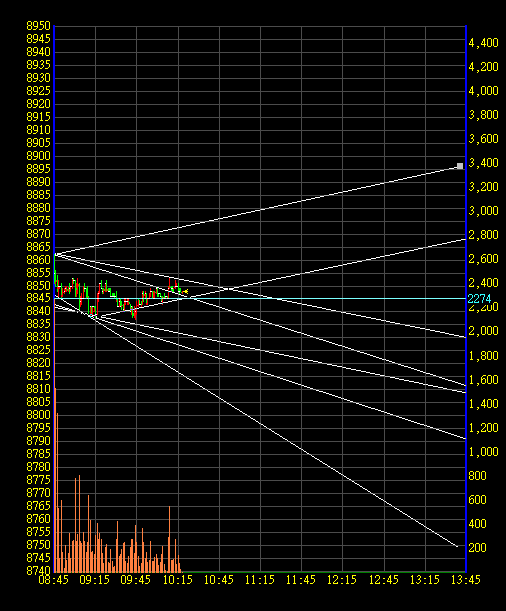Click the 8875 price axis label
The height and width of the screenshot is (611, 506).
click(39, 221)
